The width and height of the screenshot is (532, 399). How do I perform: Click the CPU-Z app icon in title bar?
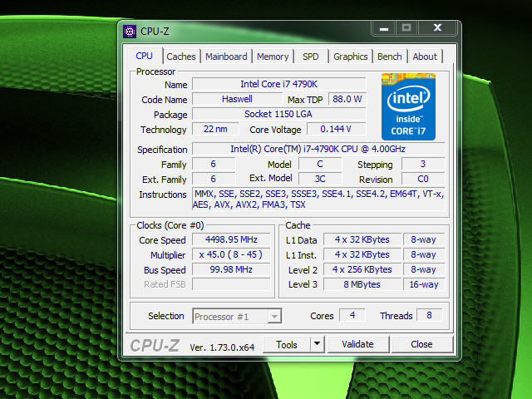point(130,32)
